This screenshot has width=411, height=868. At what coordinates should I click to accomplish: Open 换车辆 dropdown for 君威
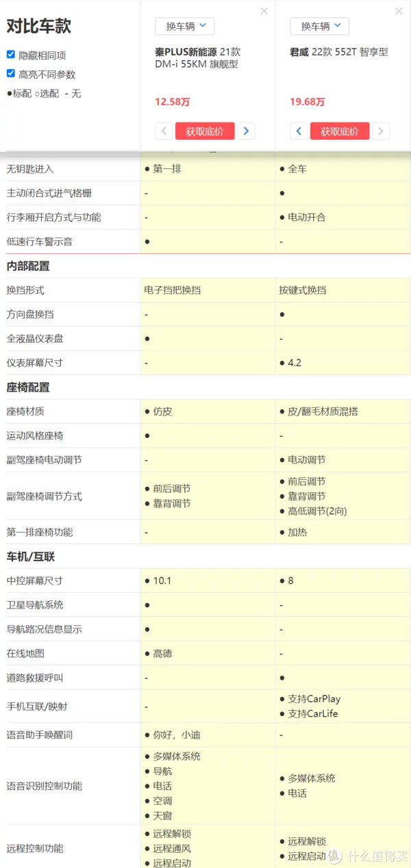[320, 26]
